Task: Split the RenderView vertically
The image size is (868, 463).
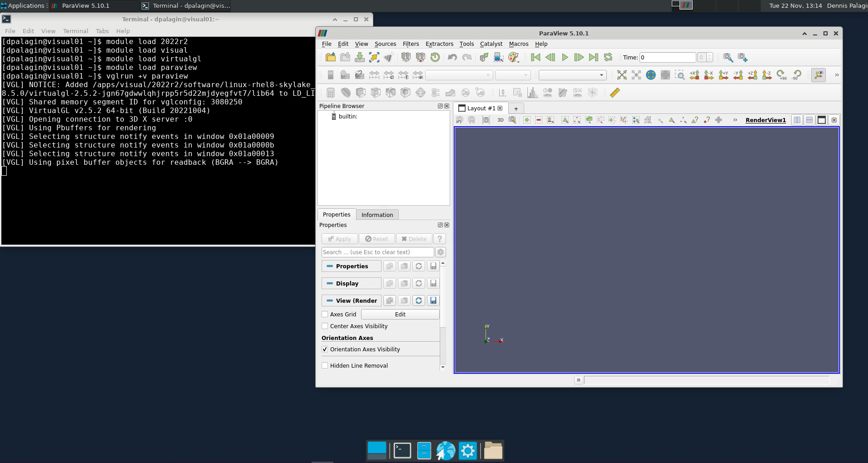Action: coord(809,120)
